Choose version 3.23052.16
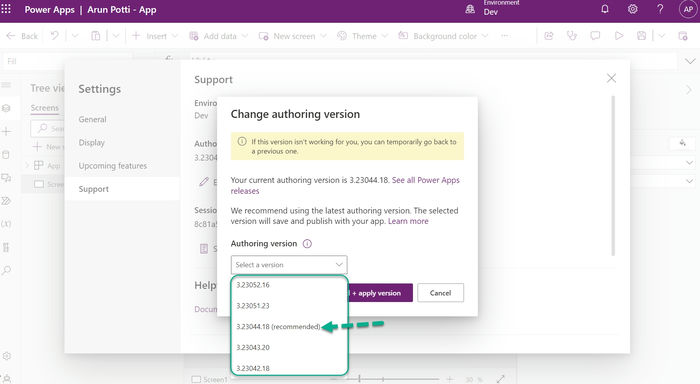The height and width of the screenshot is (384, 700). point(289,285)
